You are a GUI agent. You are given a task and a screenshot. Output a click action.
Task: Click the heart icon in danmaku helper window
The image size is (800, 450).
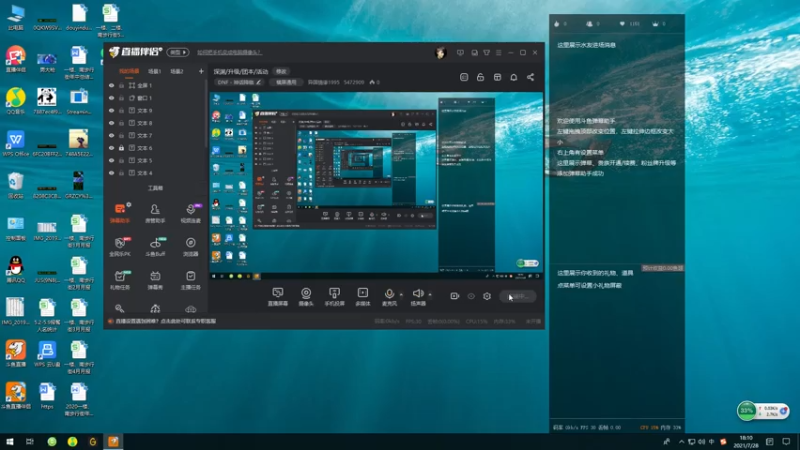(x=622, y=23)
